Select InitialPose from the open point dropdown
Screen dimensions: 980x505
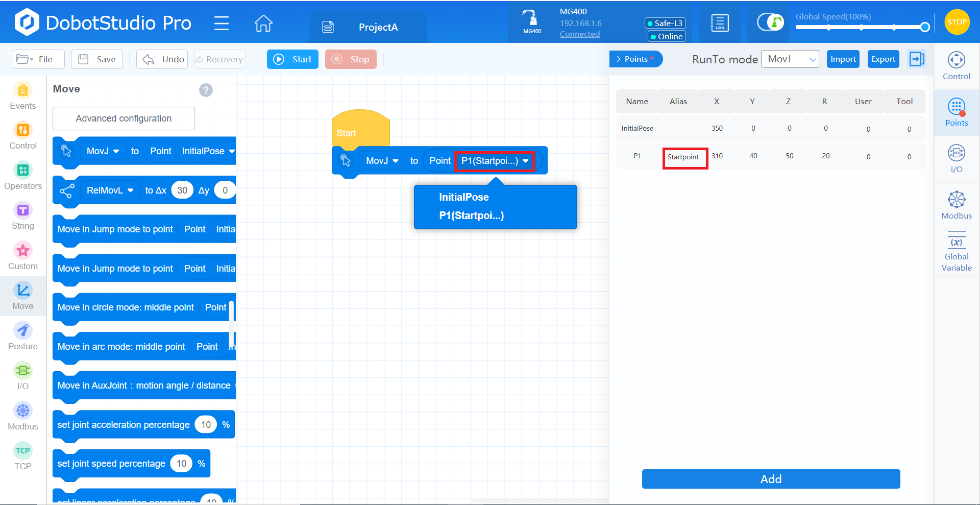click(463, 197)
